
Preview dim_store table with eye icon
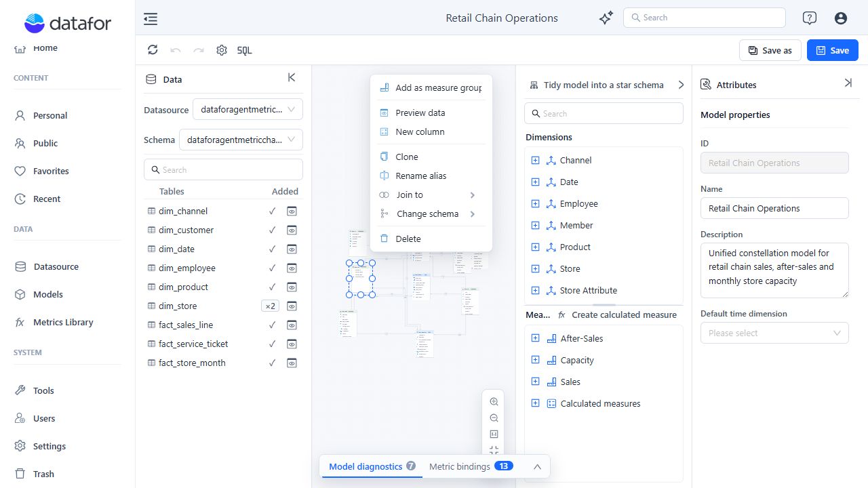coord(292,306)
